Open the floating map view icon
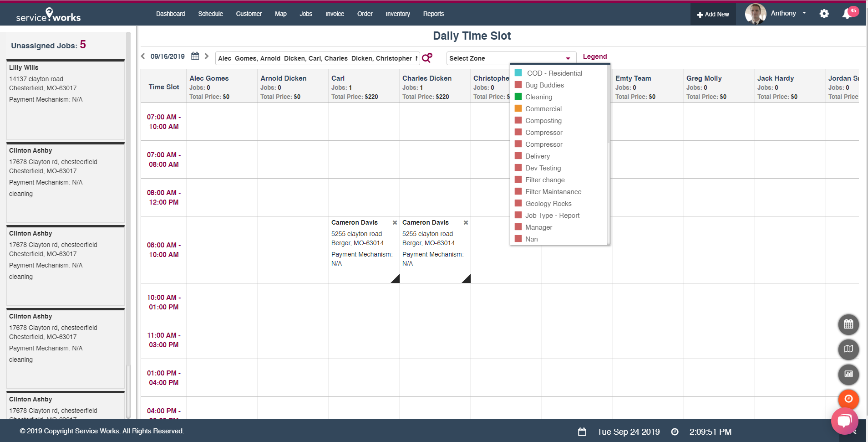868x442 pixels. pos(848,349)
